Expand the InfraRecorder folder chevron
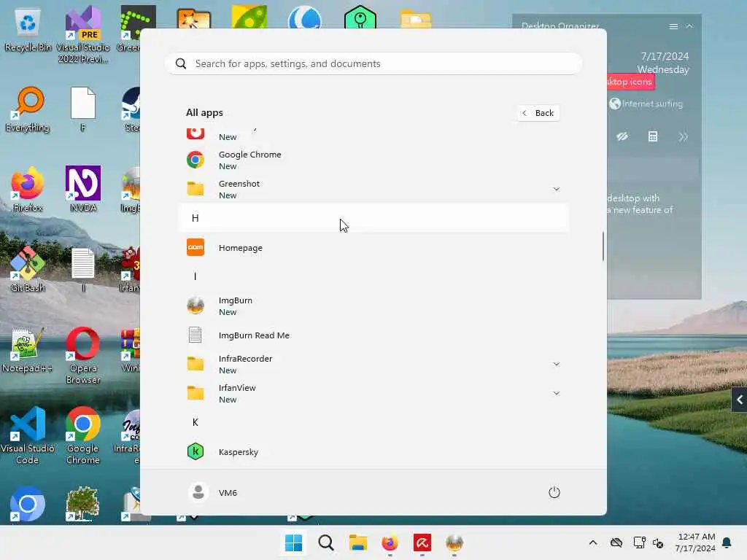 point(556,365)
